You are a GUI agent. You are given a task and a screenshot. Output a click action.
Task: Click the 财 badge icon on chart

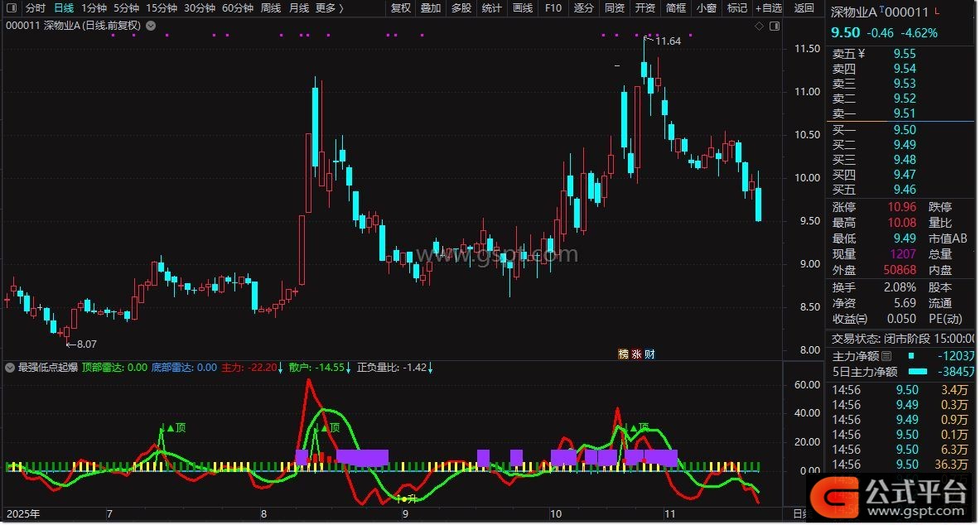[649, 354]
